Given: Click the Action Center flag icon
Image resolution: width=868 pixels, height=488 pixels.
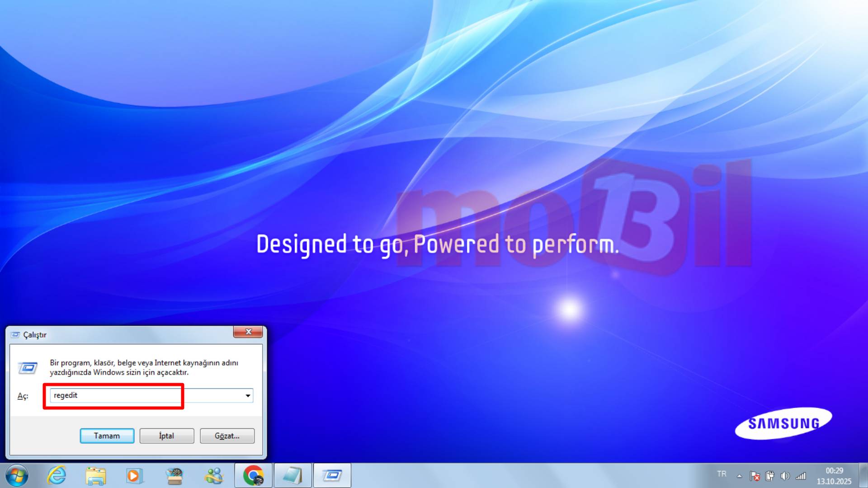Looking at the screenshot, I should pos(755,476).
